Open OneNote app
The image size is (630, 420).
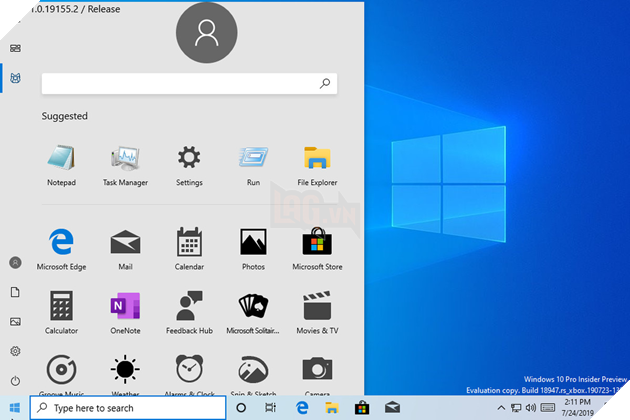(x=125, y=313)
